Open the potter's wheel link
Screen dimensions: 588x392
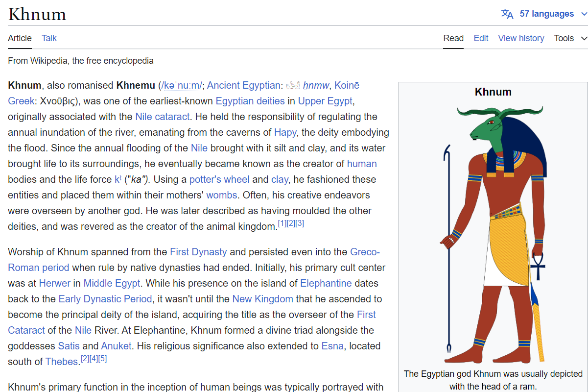[219, 179]
